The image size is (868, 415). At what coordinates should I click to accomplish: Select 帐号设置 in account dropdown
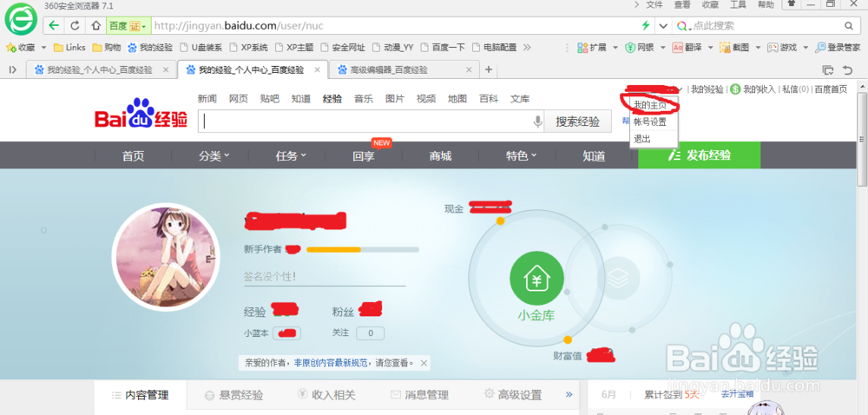point(650,122)
